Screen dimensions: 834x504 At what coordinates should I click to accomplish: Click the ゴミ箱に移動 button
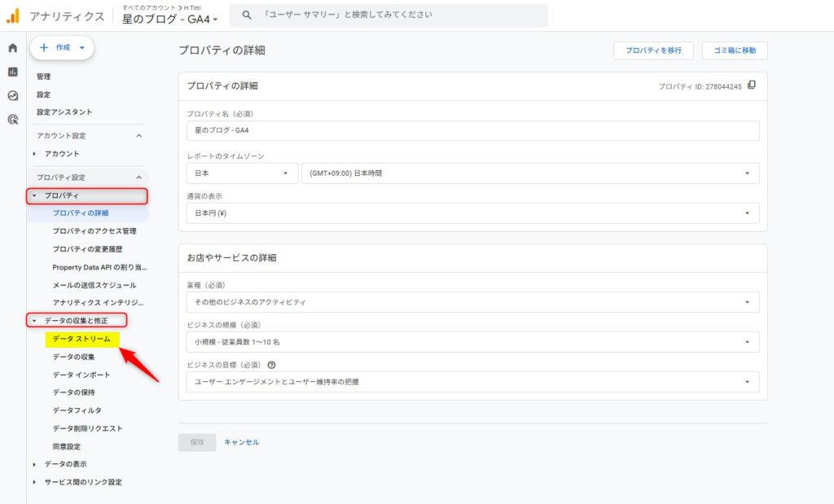[x=735, y=50]
